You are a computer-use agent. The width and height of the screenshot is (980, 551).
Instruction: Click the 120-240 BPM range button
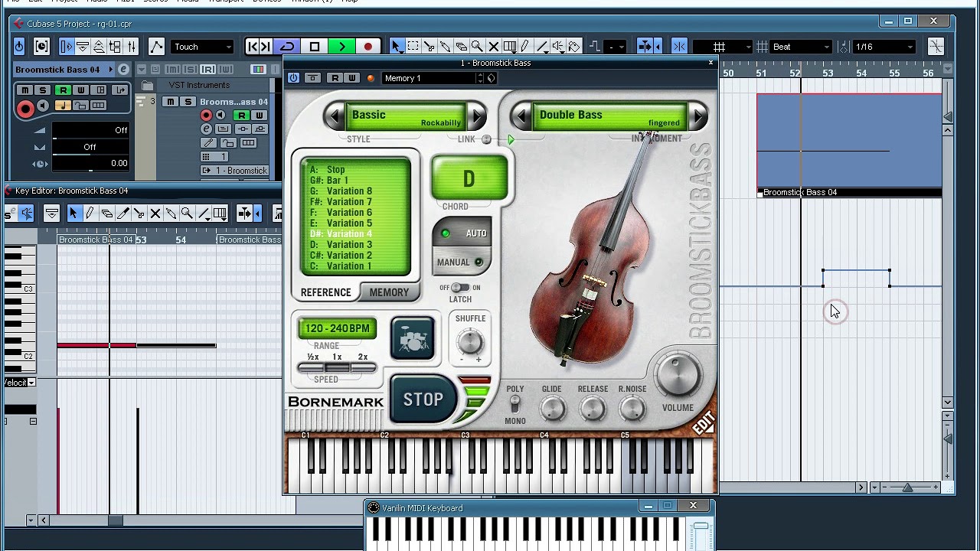click(x=337, y=328)
